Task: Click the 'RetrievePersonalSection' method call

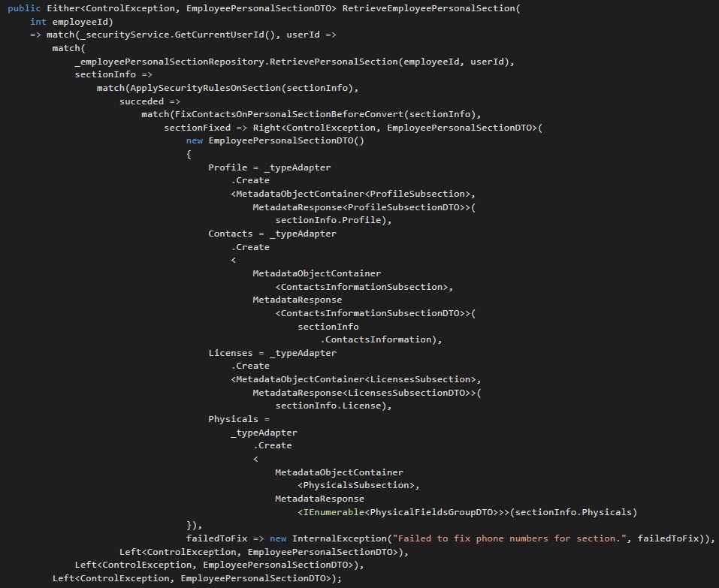Action: [334, 62]
